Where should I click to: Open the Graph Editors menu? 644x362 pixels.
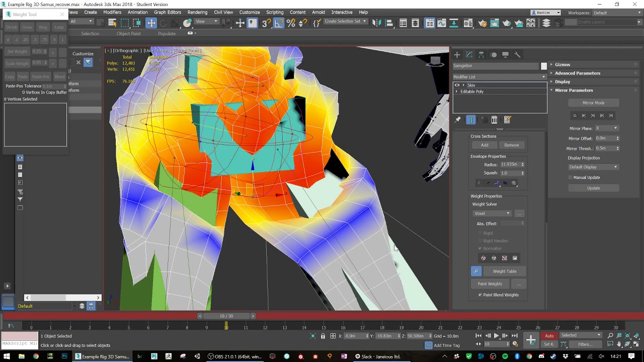(x=168, y=12)
